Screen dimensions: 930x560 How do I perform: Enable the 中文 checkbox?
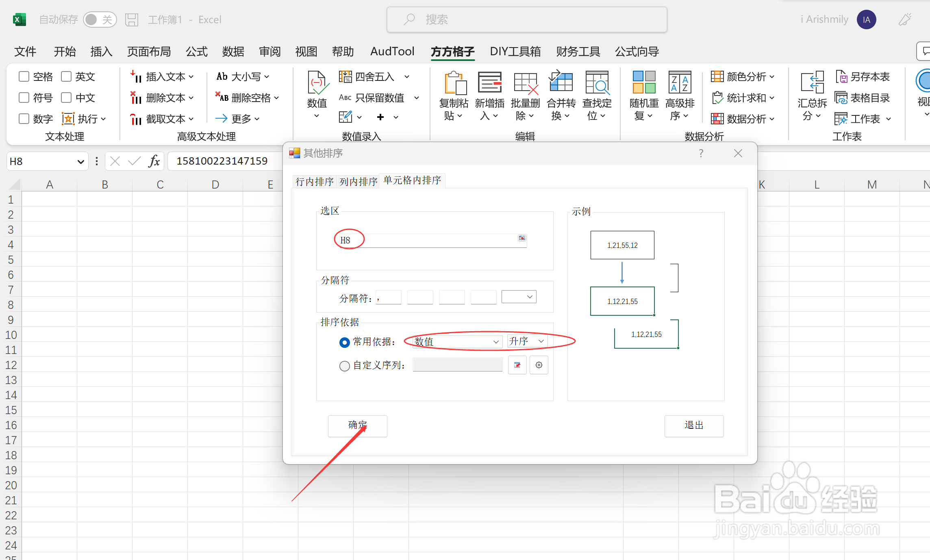click(66, 98)
